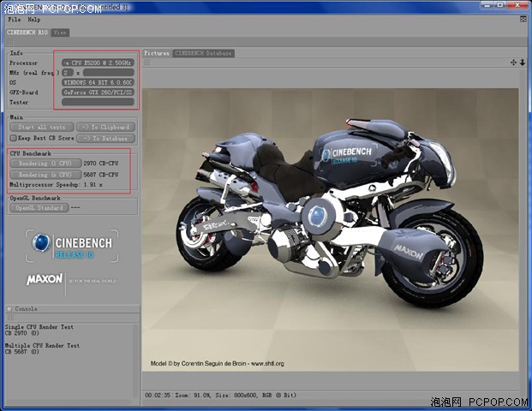
Task: Open the CINEBENCH Database tab
Action: pos(203,53)
